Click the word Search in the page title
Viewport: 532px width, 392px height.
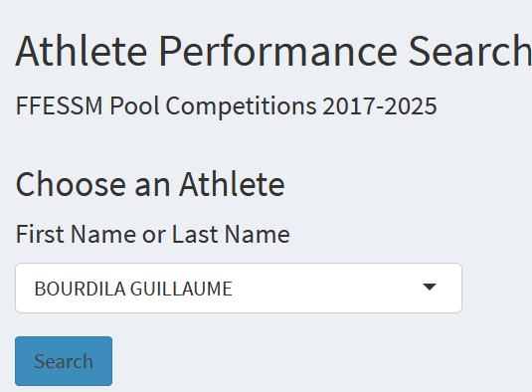click(470, 52)
